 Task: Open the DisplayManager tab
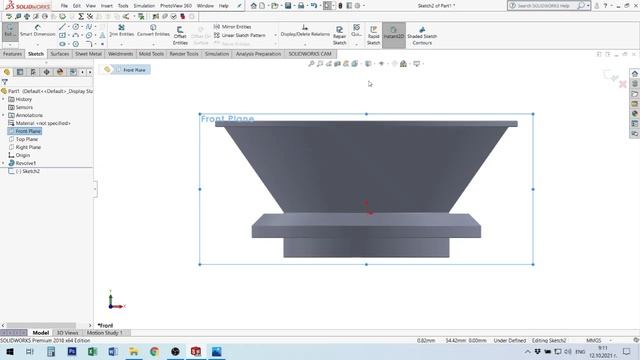coord(60,72)
